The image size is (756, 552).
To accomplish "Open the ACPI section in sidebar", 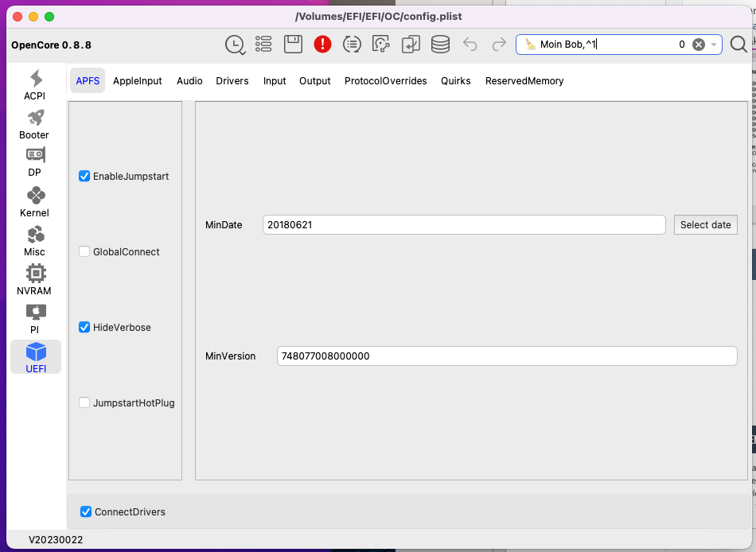I will [35, 85].
